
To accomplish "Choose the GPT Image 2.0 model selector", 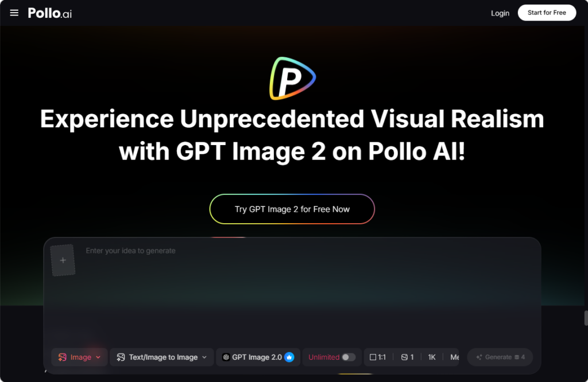I will pos(258,357).
